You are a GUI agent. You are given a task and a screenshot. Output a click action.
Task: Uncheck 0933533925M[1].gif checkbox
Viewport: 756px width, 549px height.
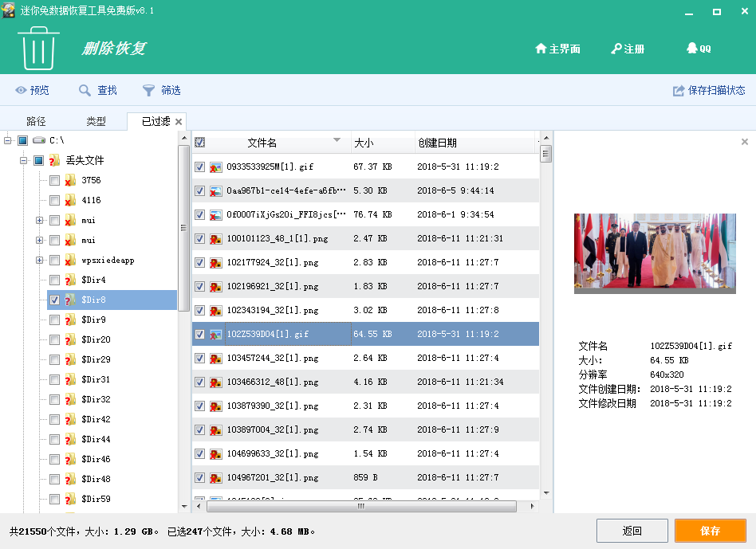tap(199, 167)
